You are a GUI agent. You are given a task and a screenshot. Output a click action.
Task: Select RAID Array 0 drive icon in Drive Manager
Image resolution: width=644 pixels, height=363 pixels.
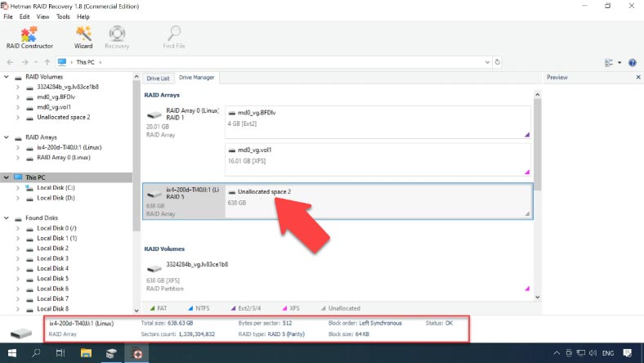(x=154, y=114)
